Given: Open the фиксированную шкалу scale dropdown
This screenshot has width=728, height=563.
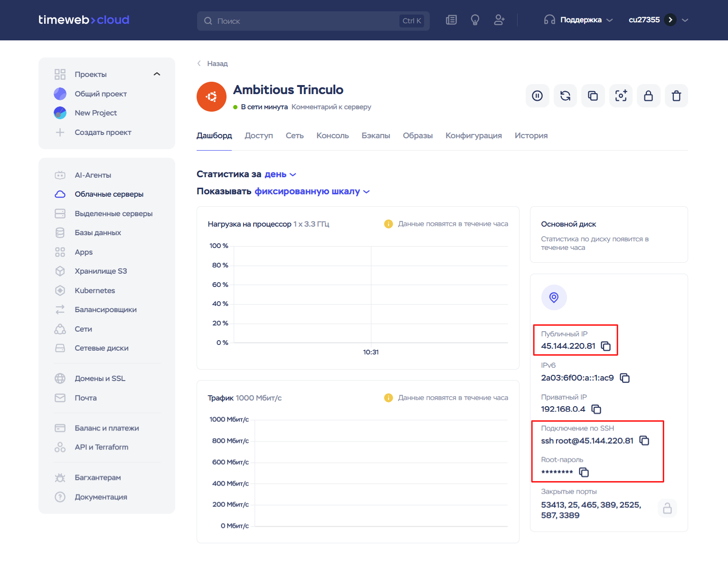Looking at the screenshot, I should (312, 191).
